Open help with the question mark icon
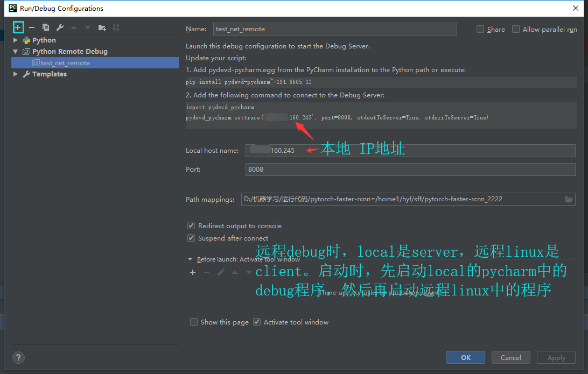 (18, 357)
